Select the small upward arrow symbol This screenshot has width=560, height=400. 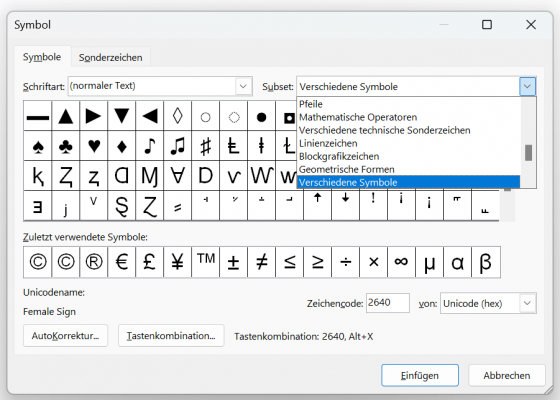click(x=318, y=205)
